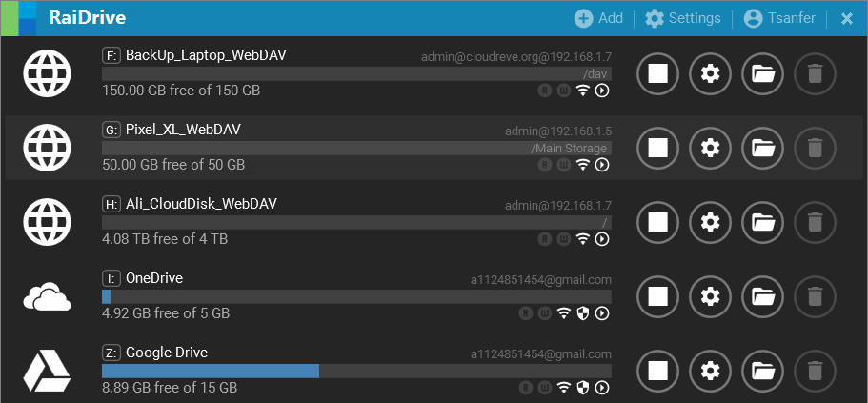Click the Google Drive triangle logo
Viewport: 868px width, 403px height.
pyautogui.click(x=47, y=372)
